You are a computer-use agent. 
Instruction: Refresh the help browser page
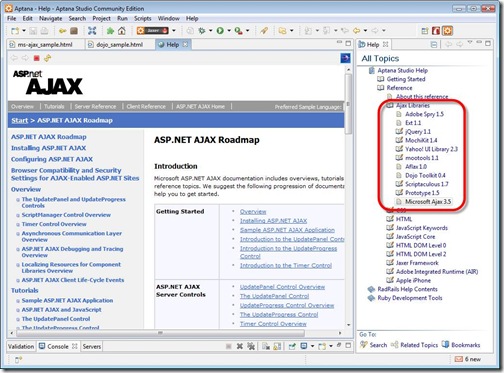(48, 58)
